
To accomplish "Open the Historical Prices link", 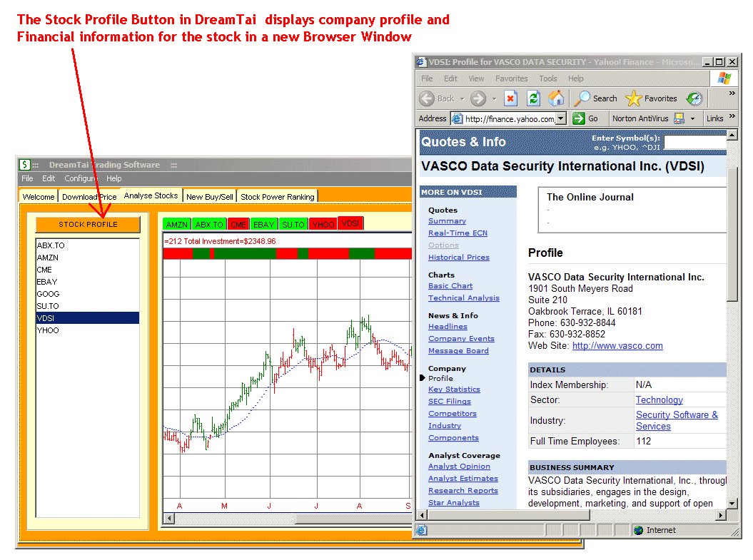I will 459,258.
